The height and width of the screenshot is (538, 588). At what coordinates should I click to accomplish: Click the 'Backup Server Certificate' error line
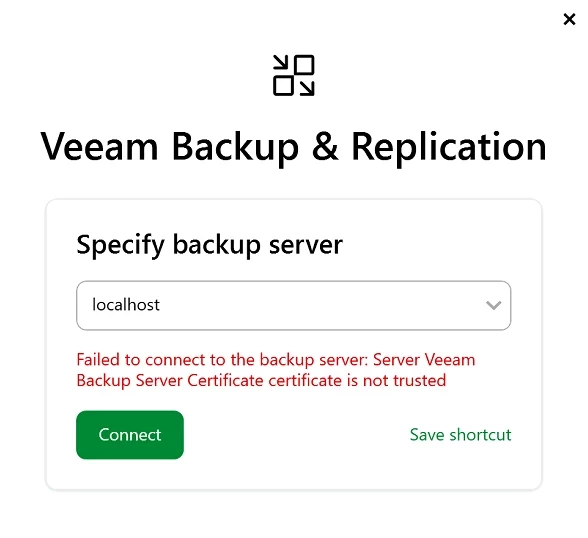261,381
